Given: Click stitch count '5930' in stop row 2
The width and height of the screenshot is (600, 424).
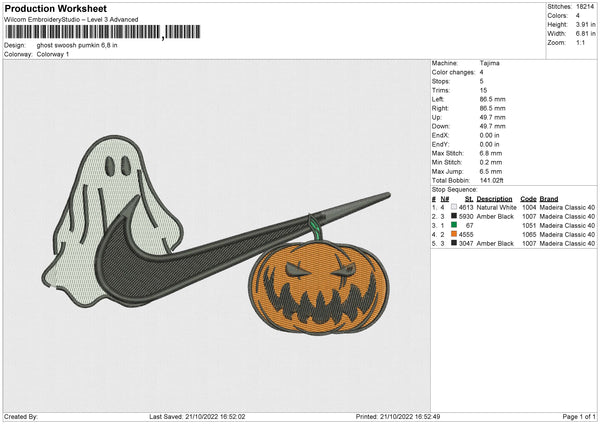Looking at the screenshot, I should point(466,217).
